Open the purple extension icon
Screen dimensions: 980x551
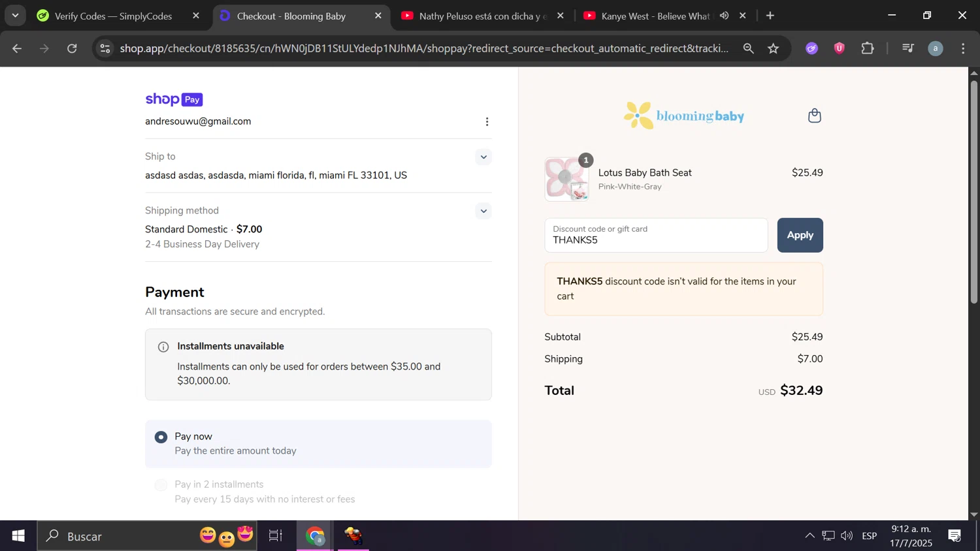tap(812, 48)
